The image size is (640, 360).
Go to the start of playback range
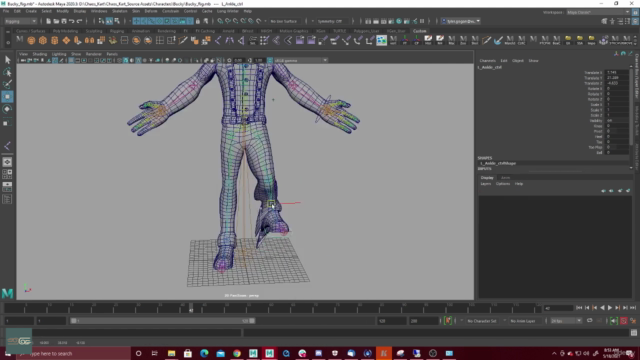[x=579, y=308]
